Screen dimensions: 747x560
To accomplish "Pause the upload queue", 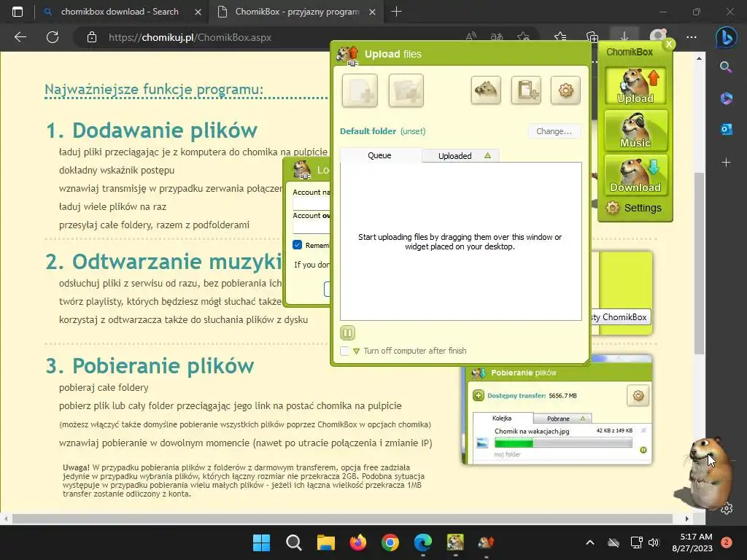I will 347,332.
